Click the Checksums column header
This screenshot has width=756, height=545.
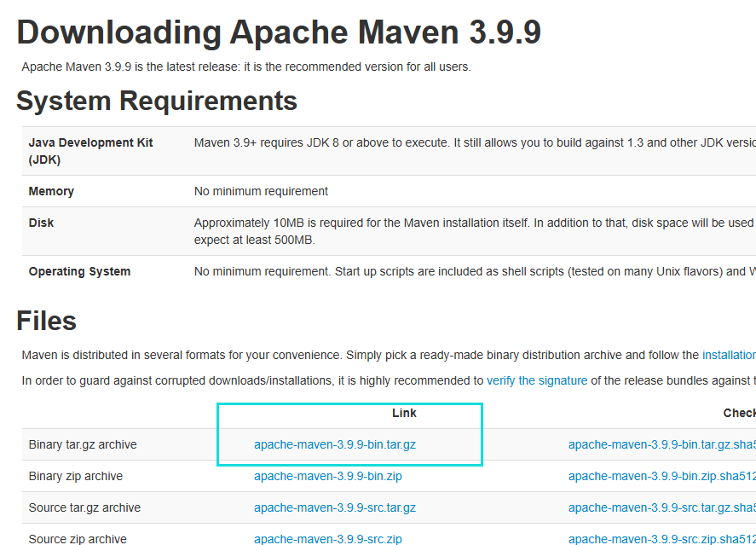pyautogui.click(x=740, y=413)
